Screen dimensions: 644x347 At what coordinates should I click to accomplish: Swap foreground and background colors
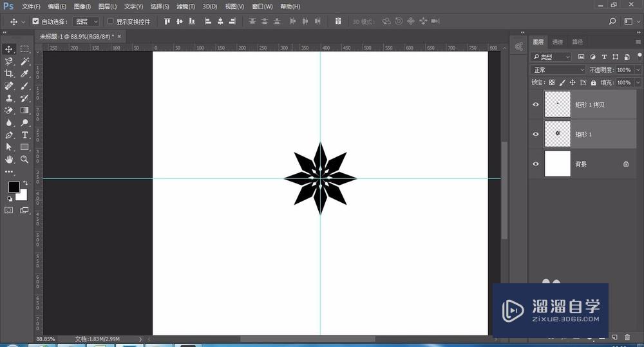(x=26, y=183)
